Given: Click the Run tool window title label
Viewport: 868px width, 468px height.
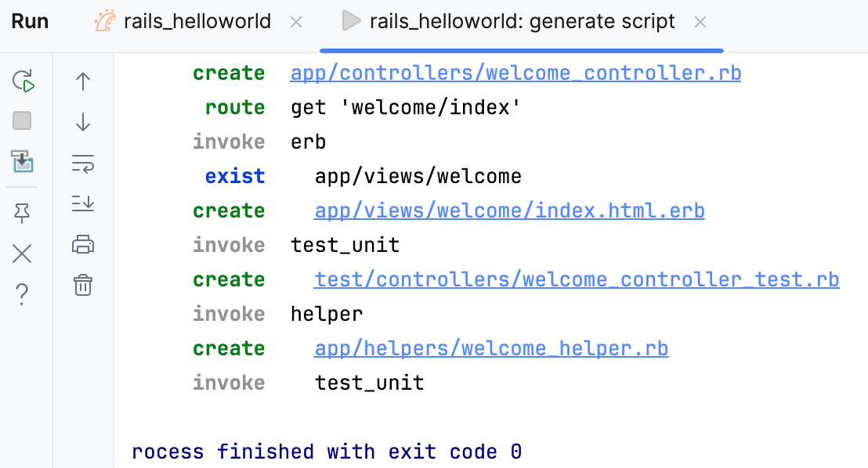Looking at the screenshot, I should click(x=30, y=21).
